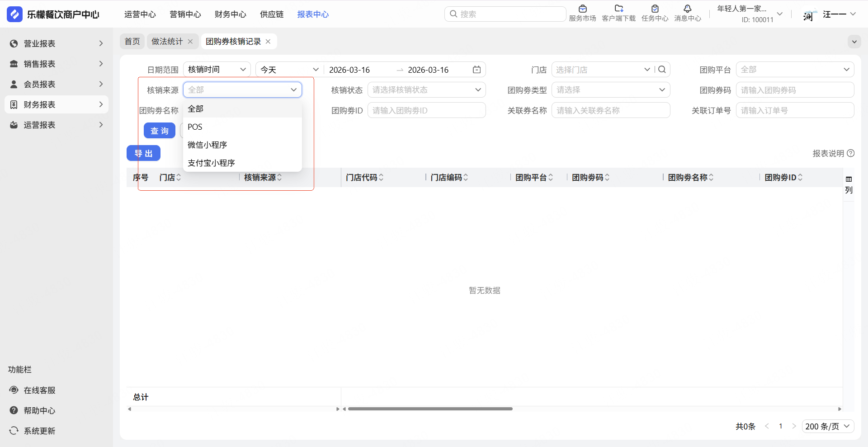
Task: Toggle sorting on 团购平台 column header
Action: (551, 178)
